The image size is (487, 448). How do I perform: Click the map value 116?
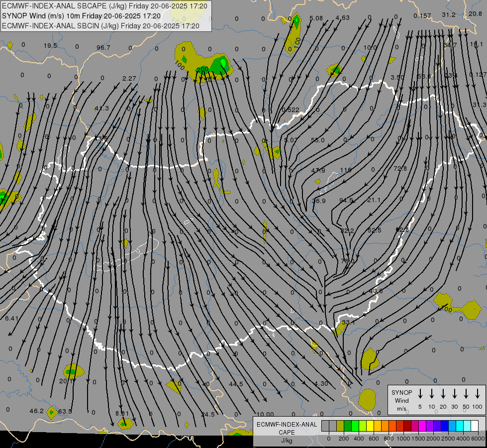click(x=346, y=170)
